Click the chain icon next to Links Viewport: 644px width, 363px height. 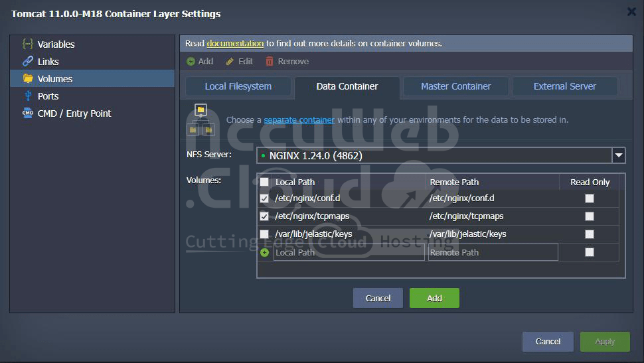27,61
